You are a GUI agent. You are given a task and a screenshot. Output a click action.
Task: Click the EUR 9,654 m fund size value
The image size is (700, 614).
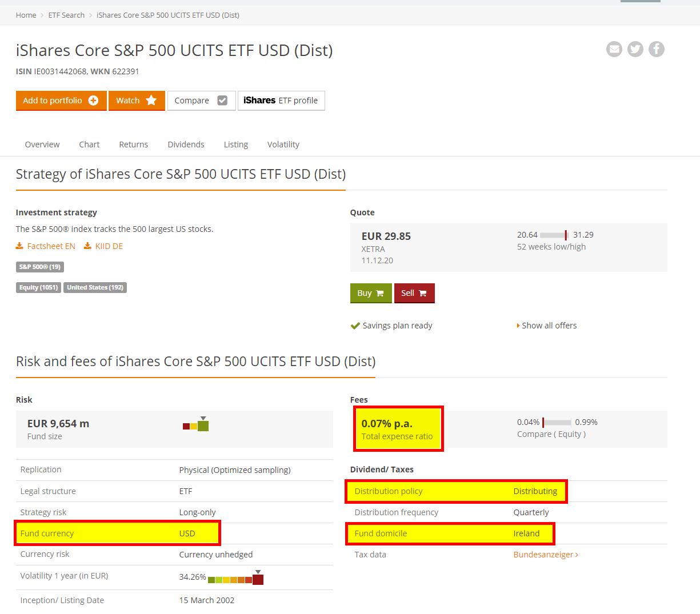(x=58, y=424)
